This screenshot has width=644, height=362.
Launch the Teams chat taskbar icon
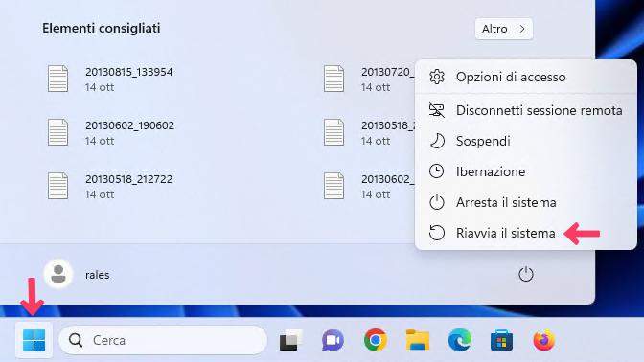tap(333, 340)
